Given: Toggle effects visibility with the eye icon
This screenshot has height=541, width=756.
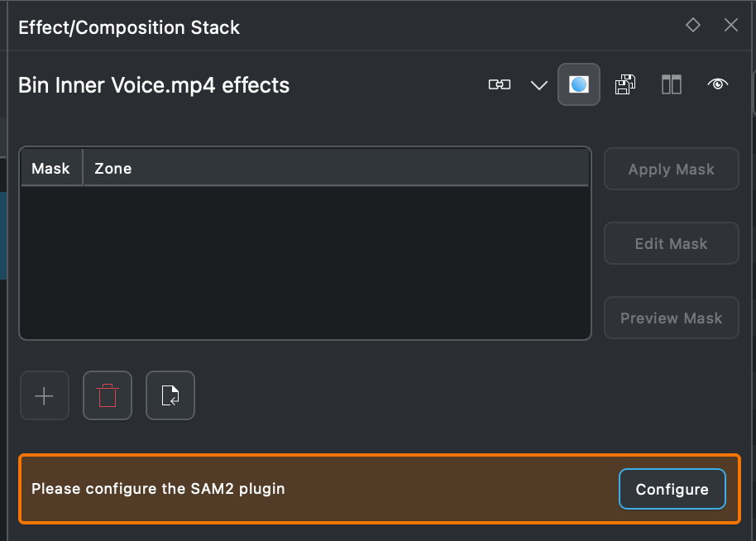Looking at the screenshot, I should click(x=718, y=84).
